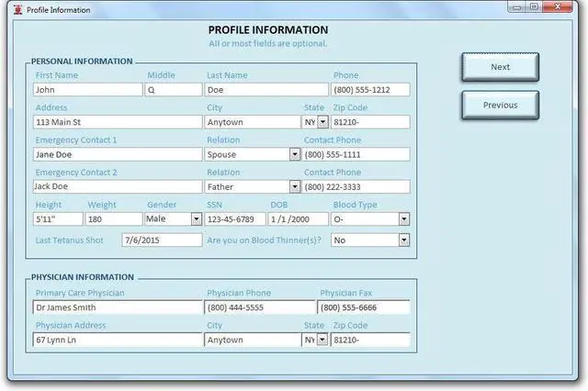
Task: Select Emergency Contact 2 field Jack Doe
Action: 118,186
